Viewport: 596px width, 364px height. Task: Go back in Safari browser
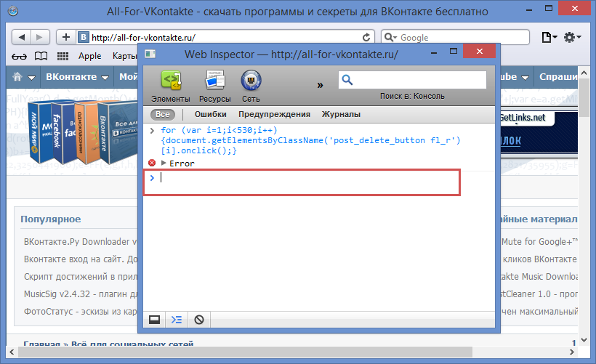tap(21, 37)
